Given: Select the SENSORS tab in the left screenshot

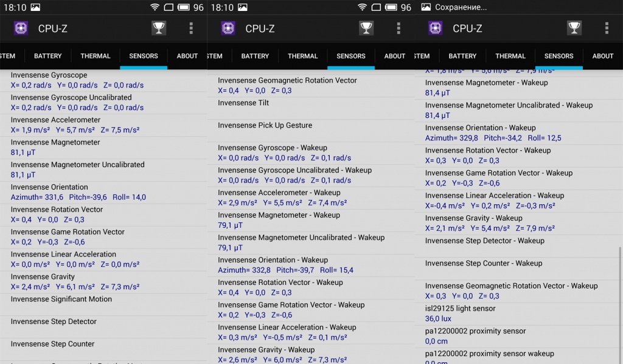Looking at the screenshot, I should tap(144, 56).
